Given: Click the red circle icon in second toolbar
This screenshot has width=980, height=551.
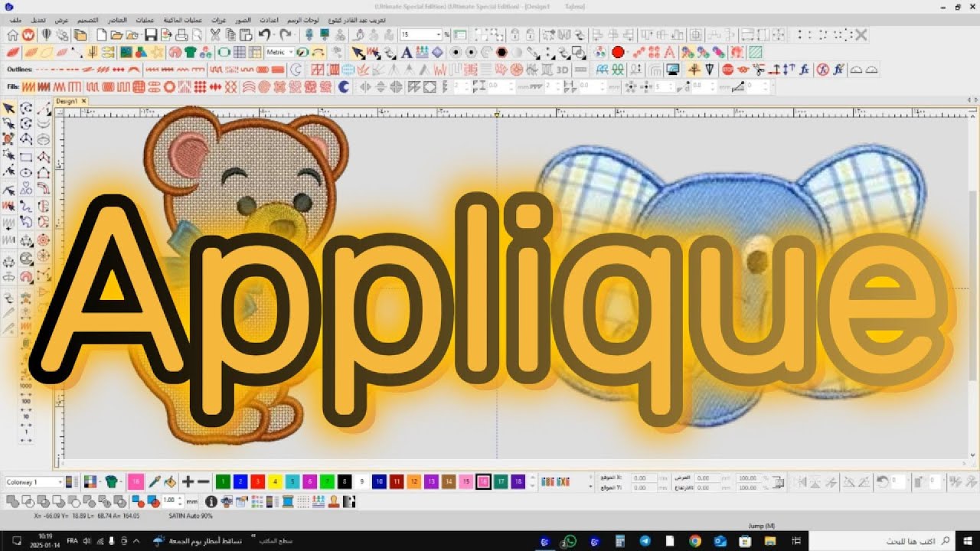Looking at the screenshot, I should click(x=618, y=52).
